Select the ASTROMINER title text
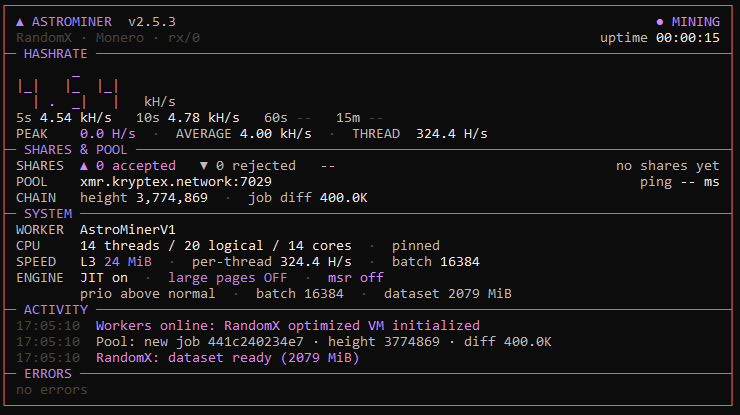This screenshot has height=415, width=740. point(72,22)
